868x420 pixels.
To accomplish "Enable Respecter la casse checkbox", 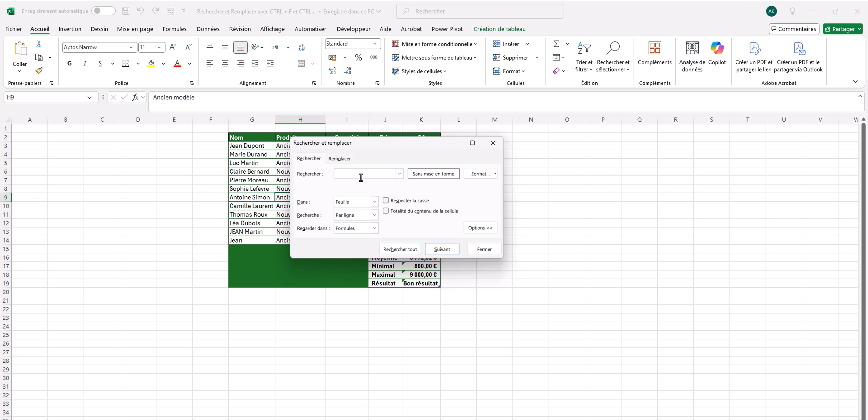I will click(x=386, y=200).
